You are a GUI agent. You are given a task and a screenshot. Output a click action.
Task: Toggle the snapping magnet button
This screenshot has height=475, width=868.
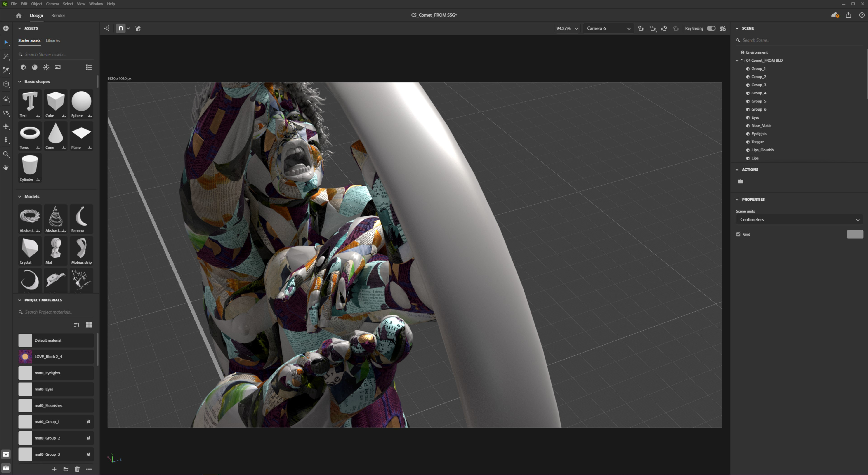pyautogui.click(x=121, y=28)
